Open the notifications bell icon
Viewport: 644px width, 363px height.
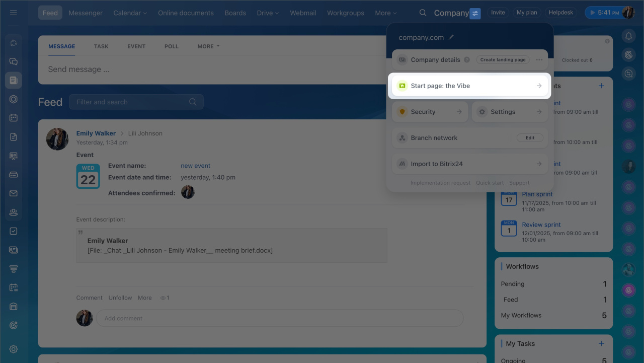[628, 36]
